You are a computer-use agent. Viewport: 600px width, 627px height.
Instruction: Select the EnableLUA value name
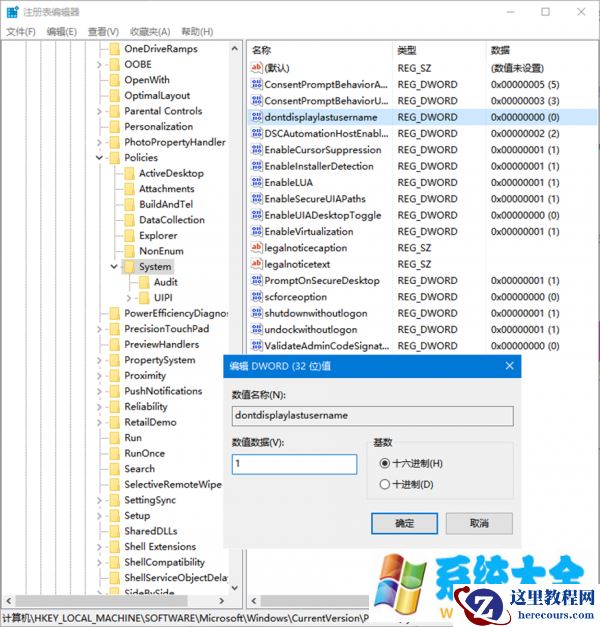(288, 183)
